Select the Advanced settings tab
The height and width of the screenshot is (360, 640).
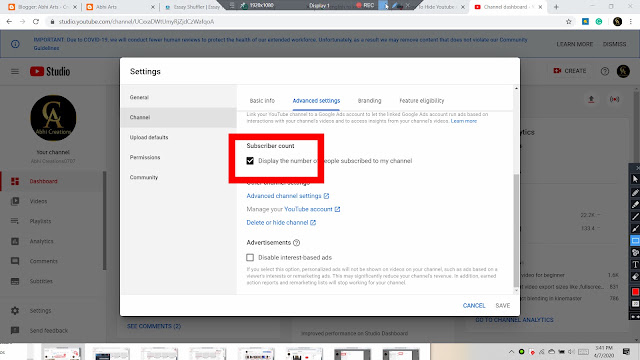(316, 101)
